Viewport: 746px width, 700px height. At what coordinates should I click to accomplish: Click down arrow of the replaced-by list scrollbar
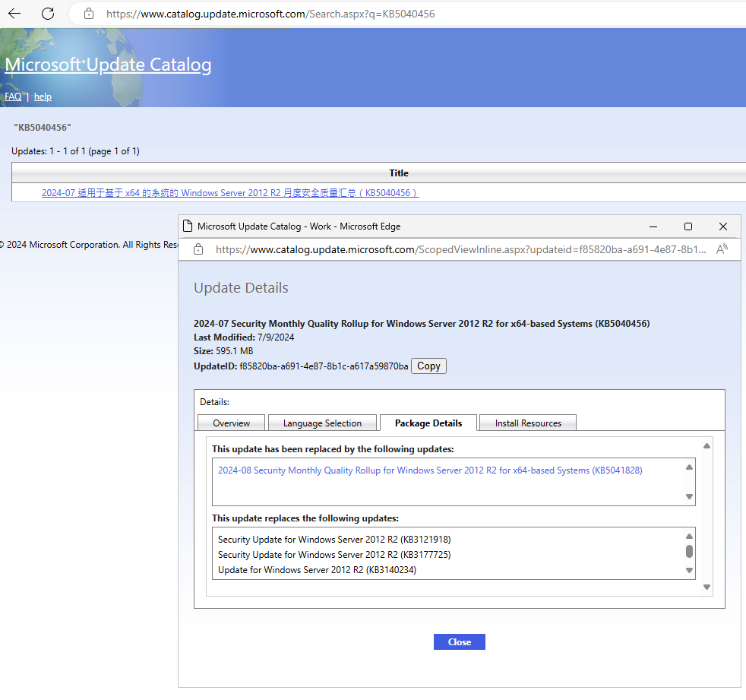689,496
